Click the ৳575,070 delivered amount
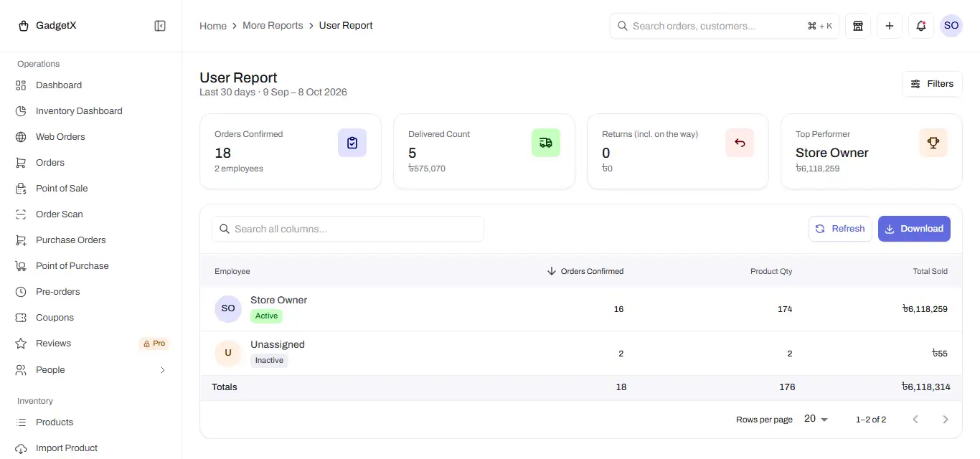 tap(427, 169)
